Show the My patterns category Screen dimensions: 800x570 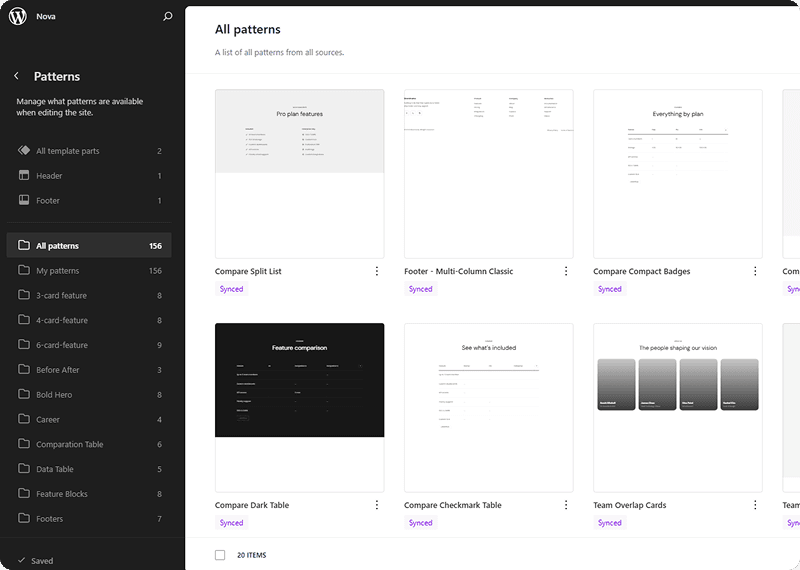89,270
